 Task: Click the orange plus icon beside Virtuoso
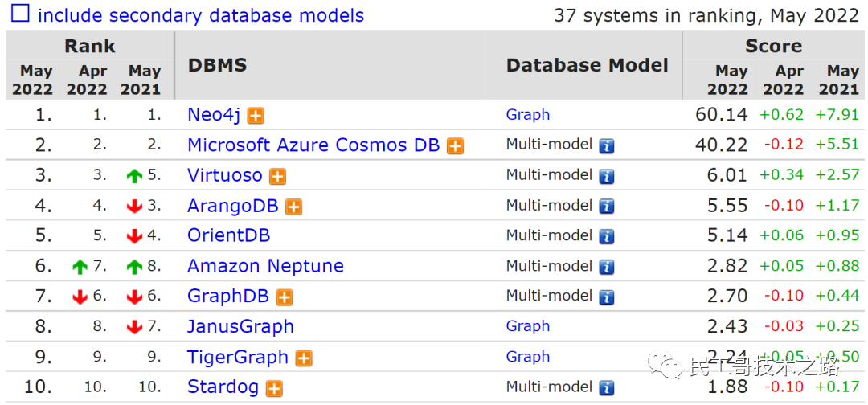click(x=277, y=177)
